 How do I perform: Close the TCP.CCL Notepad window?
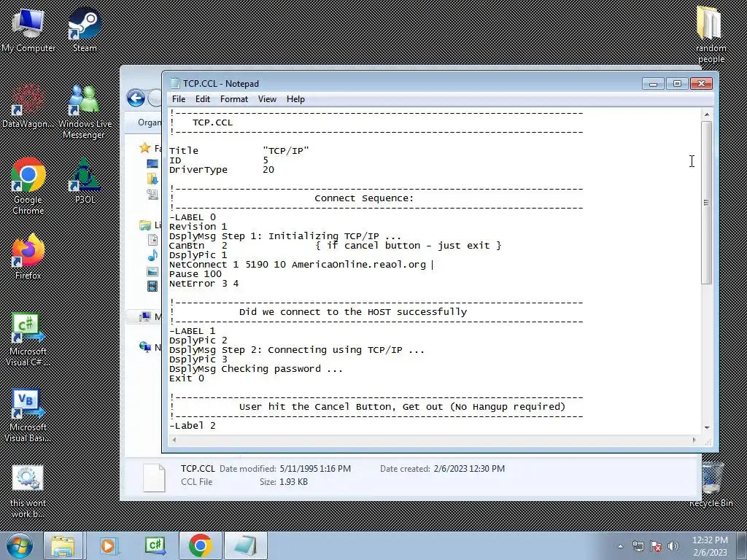(x=701, y=84)
